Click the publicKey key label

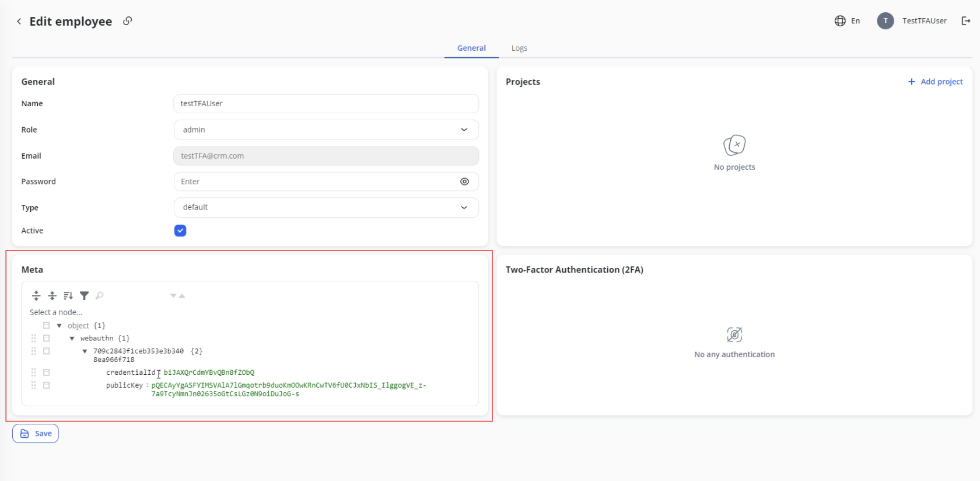click(x=124, y=385)
